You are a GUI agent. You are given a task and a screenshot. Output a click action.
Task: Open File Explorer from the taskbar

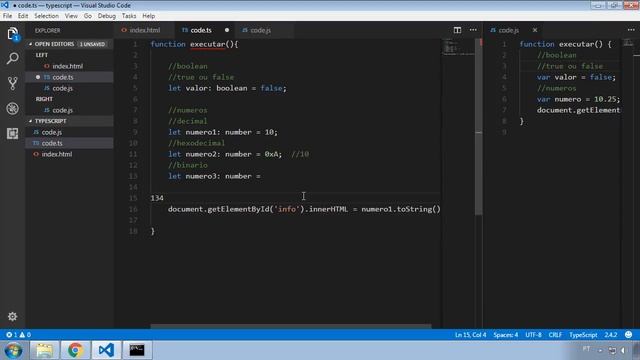[44, 350]
